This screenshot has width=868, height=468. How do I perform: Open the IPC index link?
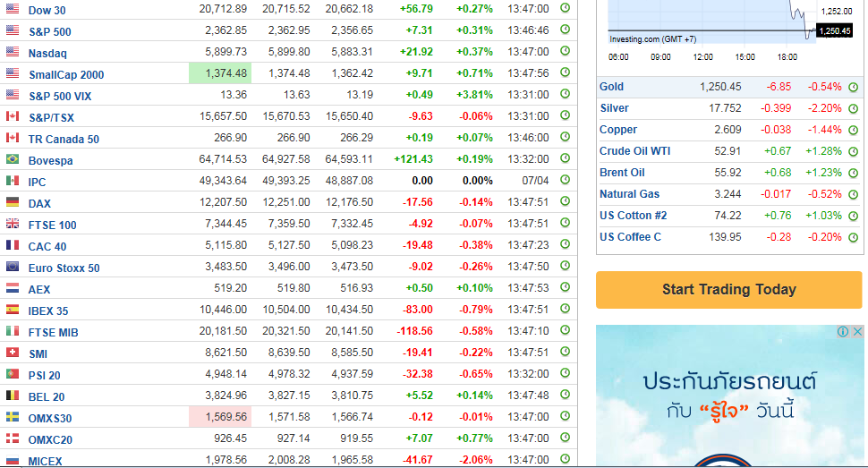(37, 183)
